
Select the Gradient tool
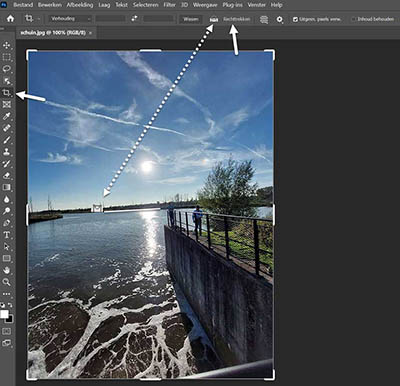tap(6, 187)
